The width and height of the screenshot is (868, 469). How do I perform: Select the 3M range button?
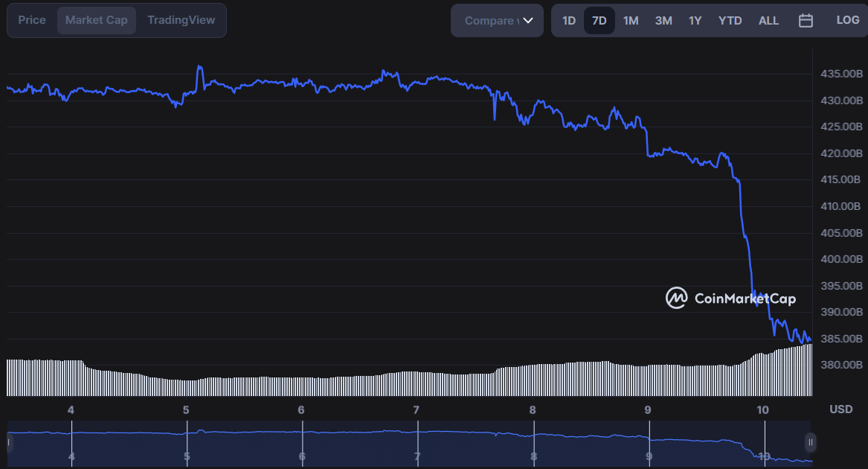click(x=663, y=20)
